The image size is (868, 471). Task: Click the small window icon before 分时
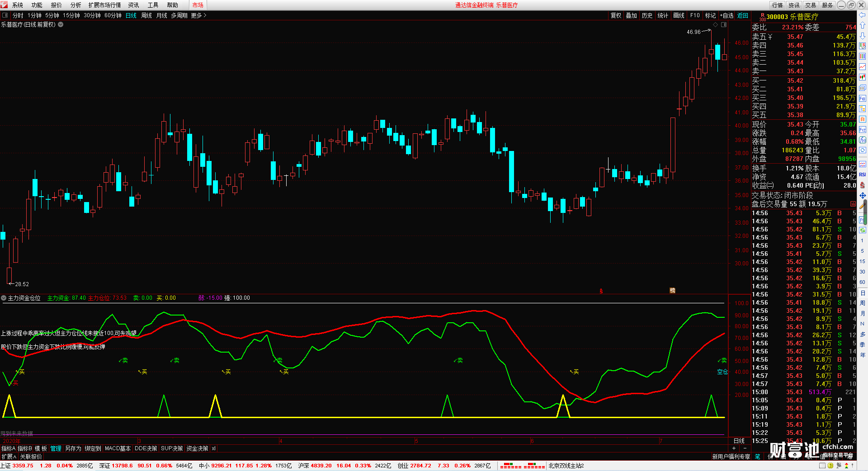tap(5, 15)
